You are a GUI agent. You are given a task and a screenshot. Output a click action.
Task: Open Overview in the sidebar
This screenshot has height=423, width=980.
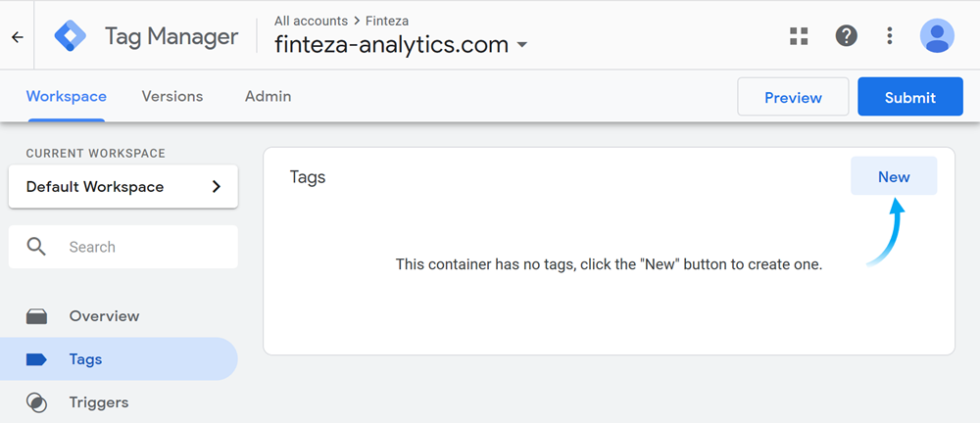point(104,316)
